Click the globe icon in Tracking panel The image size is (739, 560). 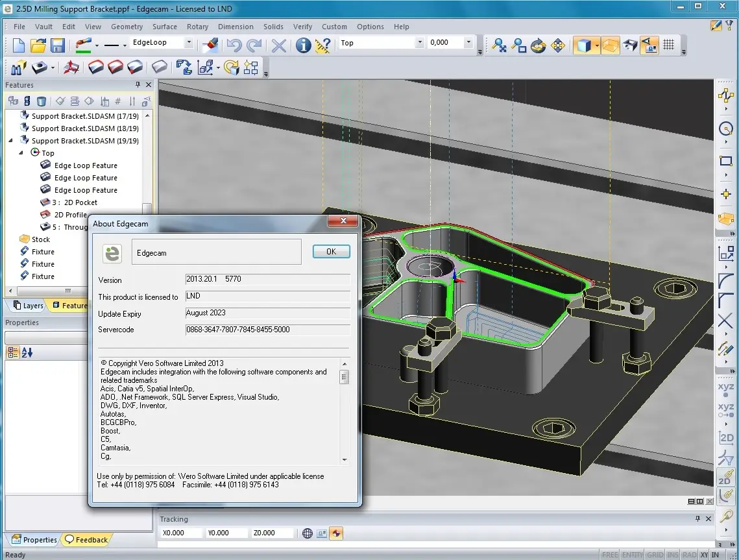(308, 533)
